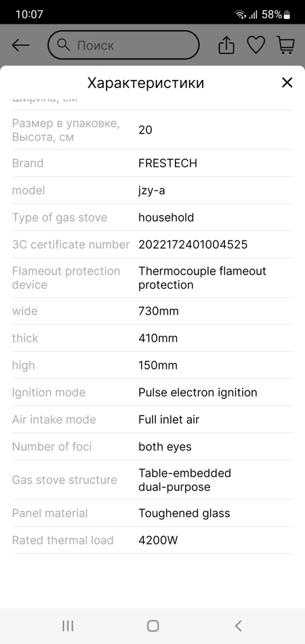This screenshot has height=644, width=305.
Task: Select the Pulse electron ignition value
Action: [x=197, y=393]
